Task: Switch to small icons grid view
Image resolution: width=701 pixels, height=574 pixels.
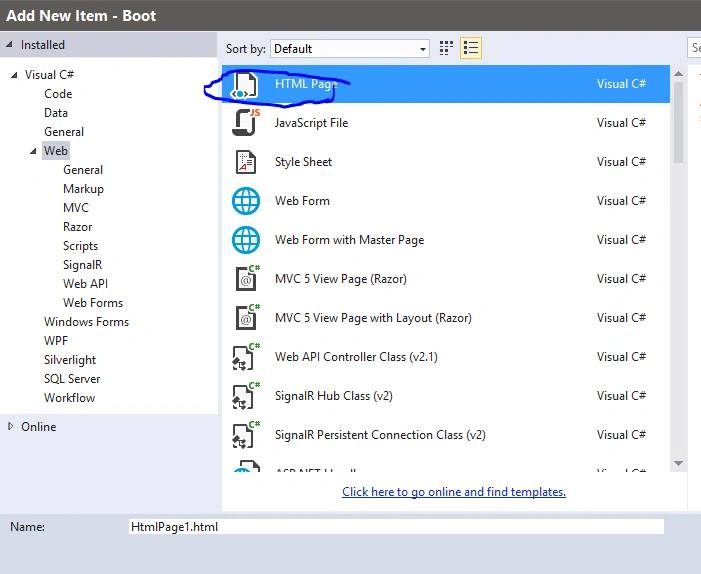Action: coord(446,48)
